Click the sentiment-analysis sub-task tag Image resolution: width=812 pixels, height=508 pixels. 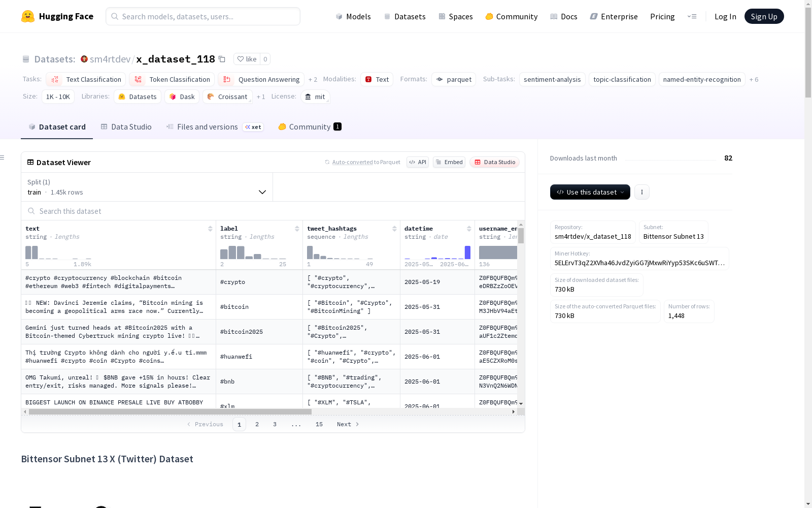[x=552, y=79]
